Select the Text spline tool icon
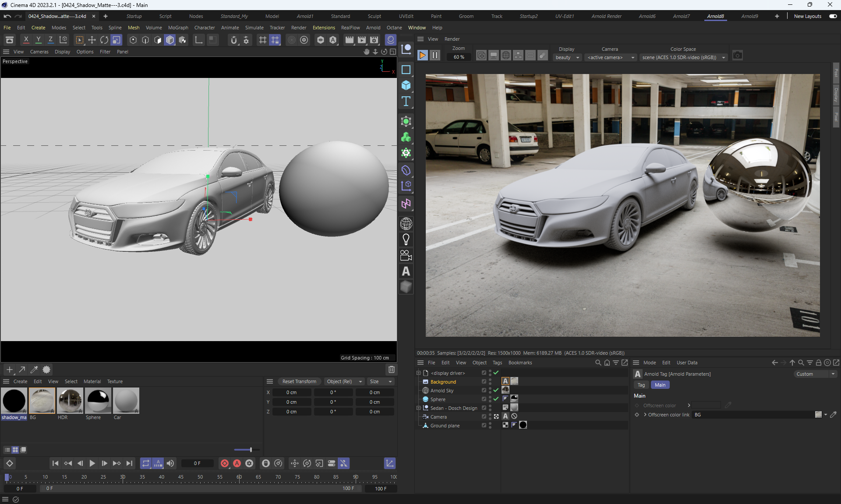 (x=406, y=102)
